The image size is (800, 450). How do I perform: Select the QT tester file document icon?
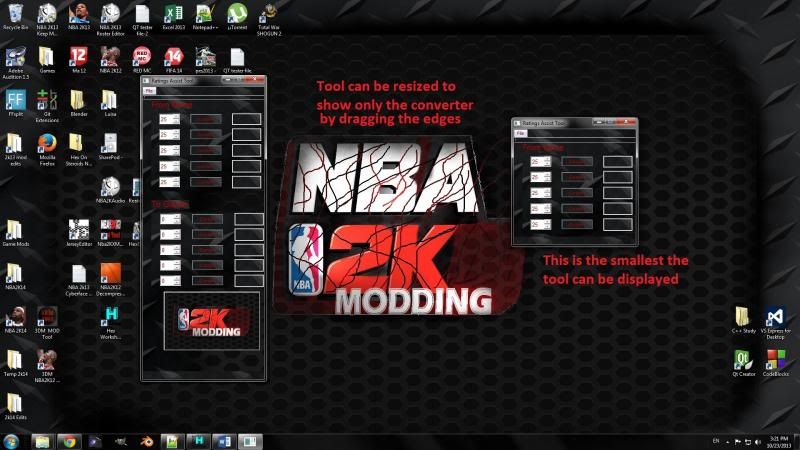pos(237,60)
